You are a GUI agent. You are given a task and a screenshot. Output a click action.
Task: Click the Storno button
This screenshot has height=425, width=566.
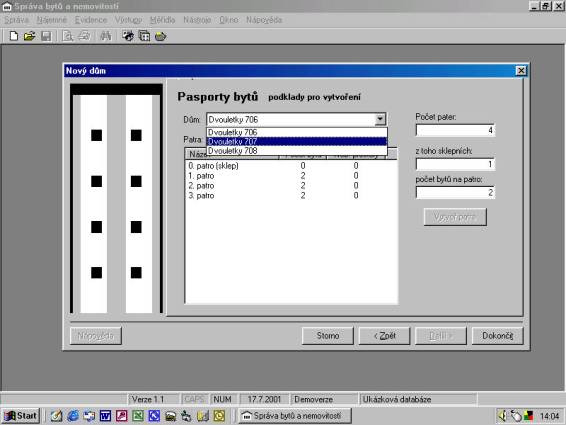click(x=327, y=336)
